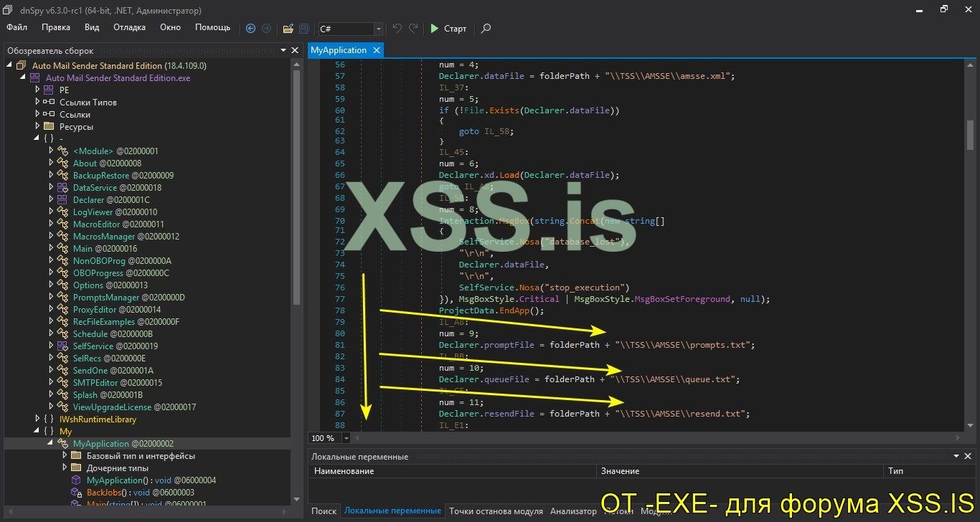The width and height of the screenshot is (980, 522).
Task: Click the PE node icon
Action: 48,90
